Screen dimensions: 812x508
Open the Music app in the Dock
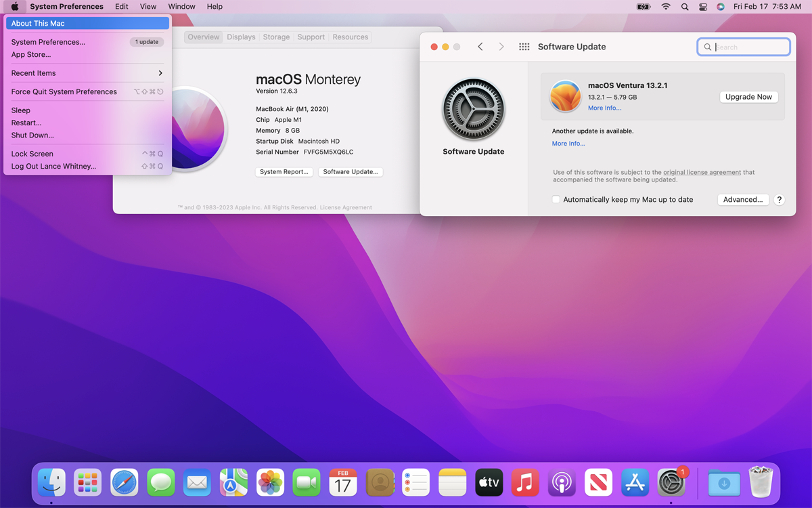[x=525, y=482]
